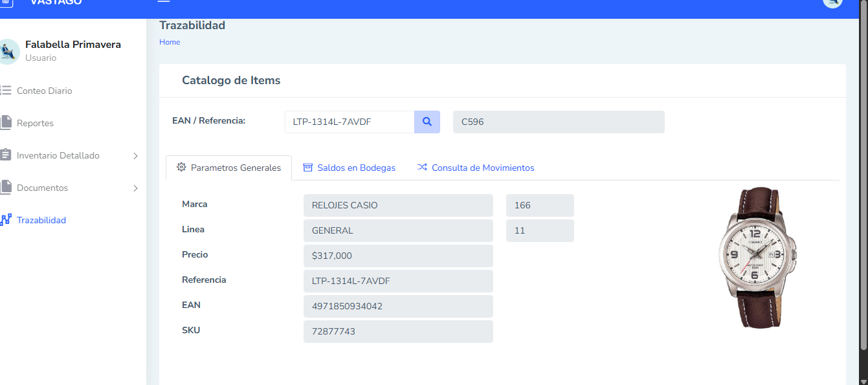Select the Parametros Generales tab
Screen dimensions: 868x385
228,168
